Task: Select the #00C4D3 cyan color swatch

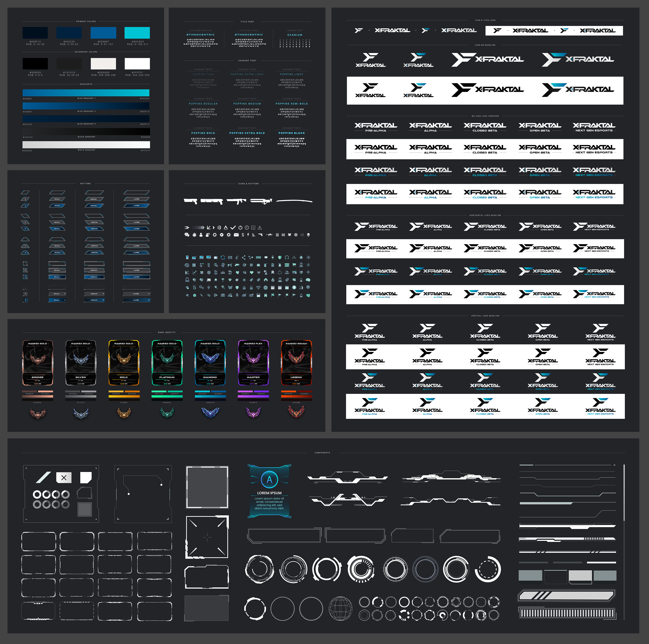Action: pos(137,33)
